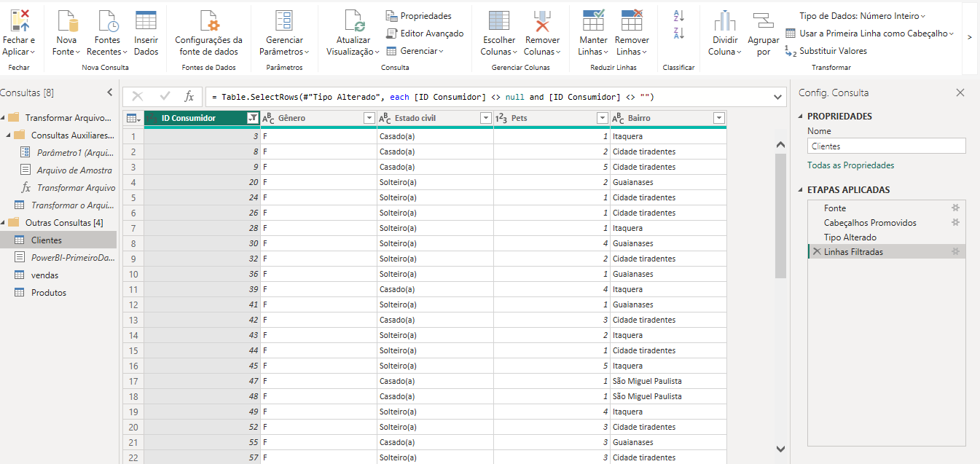
Task: Collapse the PROPRIEDADES section
Action: (x=801, y=117)
